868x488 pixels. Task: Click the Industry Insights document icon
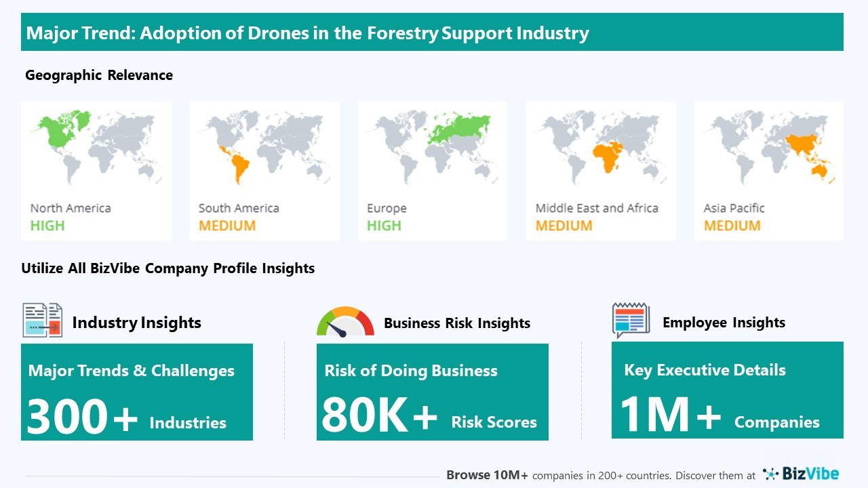tap(42, 321)
